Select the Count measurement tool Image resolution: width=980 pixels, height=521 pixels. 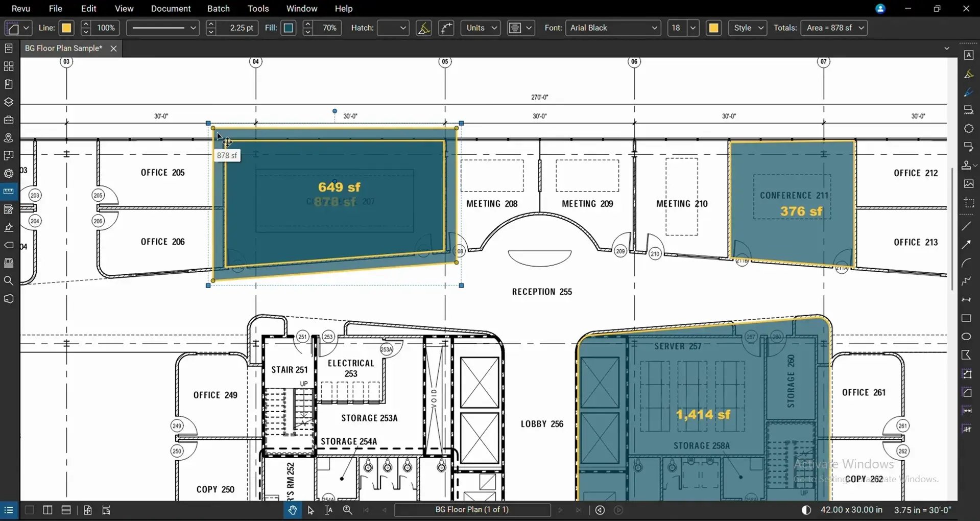pyautogui.click(x=967, y=429)
